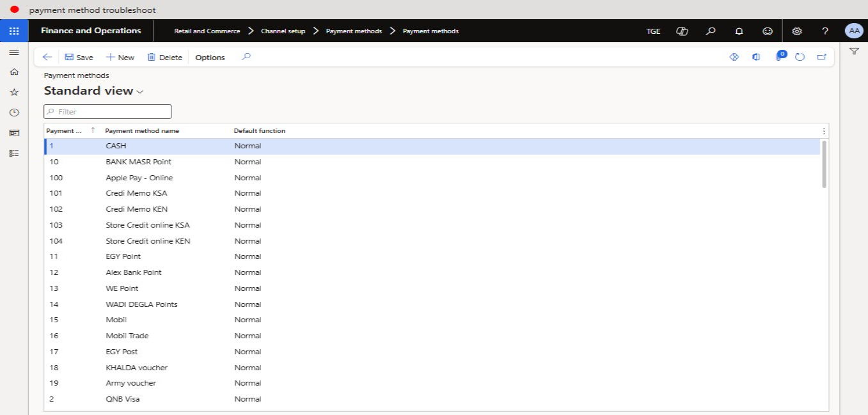868x415 pixels.
Task: Go to Home in the sidebar
Action: click(x=14, y=72)
